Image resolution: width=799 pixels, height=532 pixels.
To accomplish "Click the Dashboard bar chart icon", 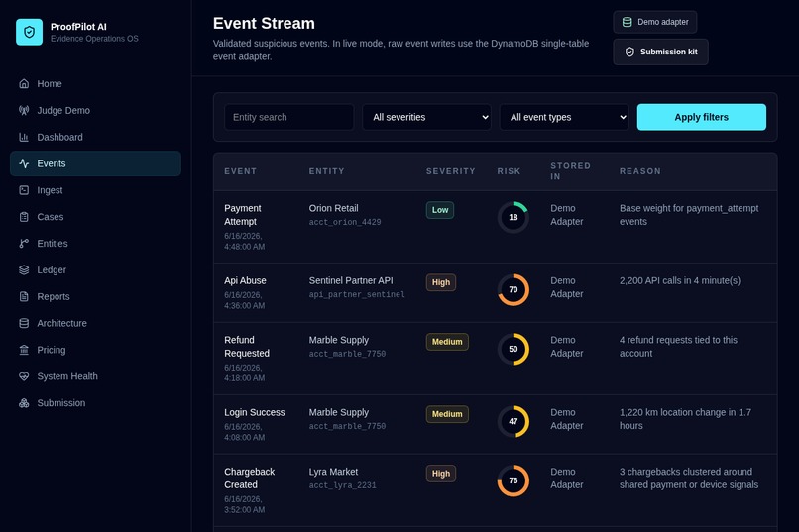I will pyautogui.click(x=24, y=137).
